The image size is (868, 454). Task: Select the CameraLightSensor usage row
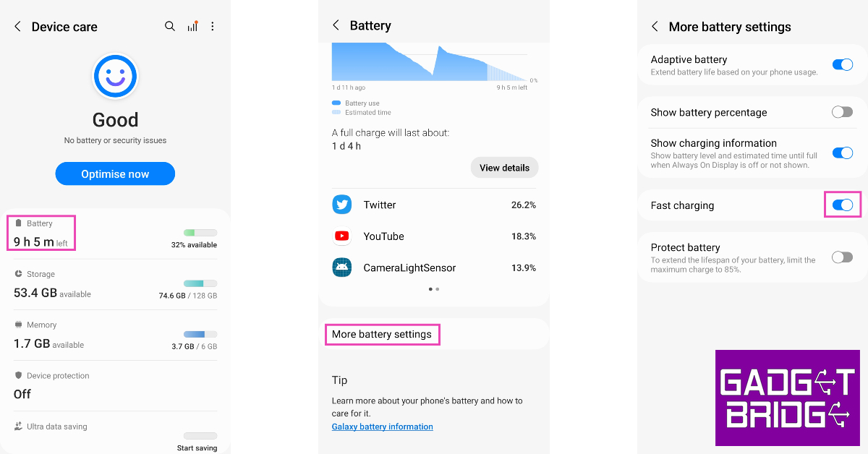pyautogui.click(x=434, y=267)
